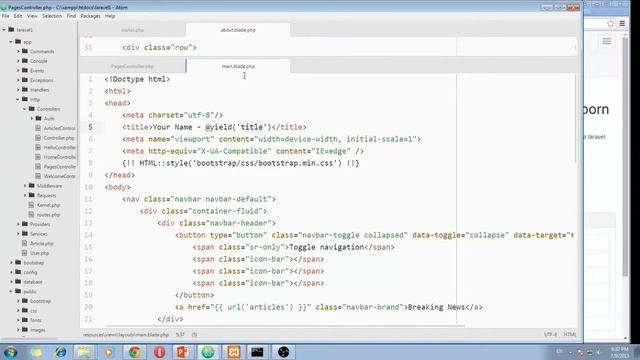The height and width of the screenshot is (360, 640).
Task: Switch to the PagesController.php tab
Action: point(133,66)
